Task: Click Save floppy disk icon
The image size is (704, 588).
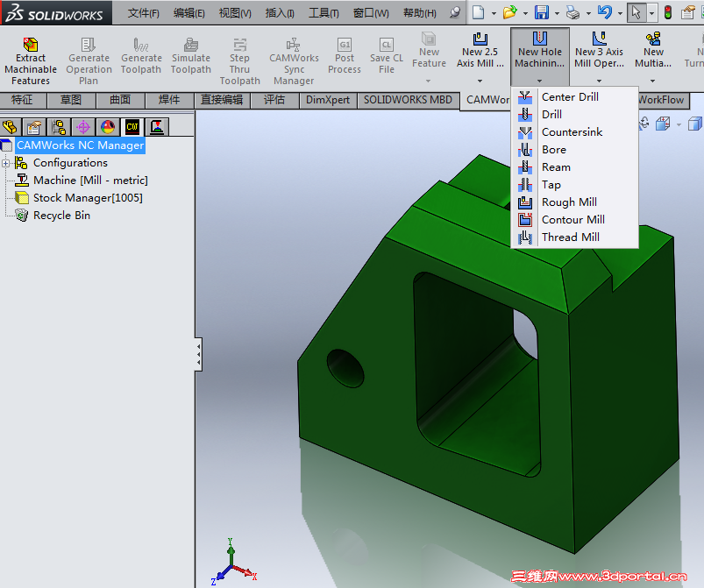Action: click(542, 12)
